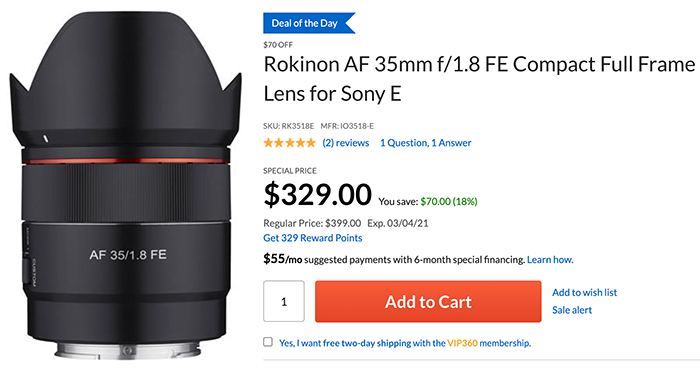Click the $329.00 special price
The height and width of the screenshot is (368, 700).
point(317,195)
